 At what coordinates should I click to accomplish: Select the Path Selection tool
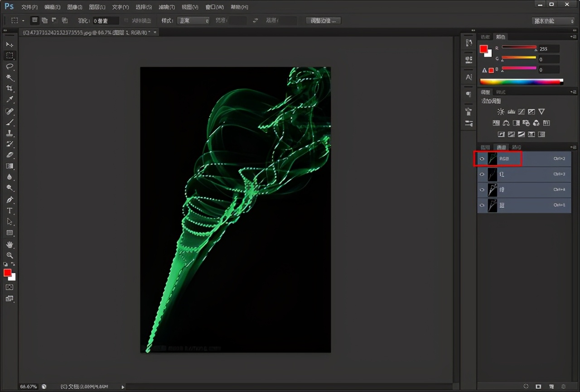point(10,222)
